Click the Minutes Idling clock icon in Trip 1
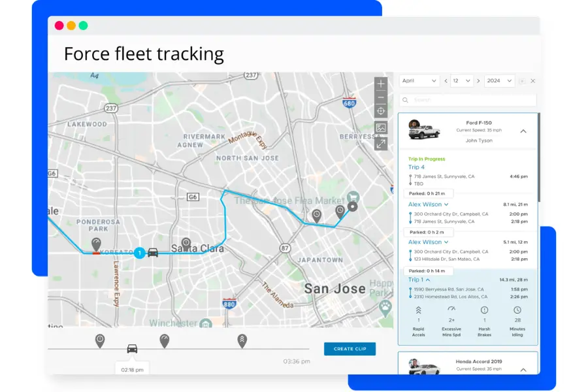The width and height of the screenshot is (588, 392). (x=517, y=310)
